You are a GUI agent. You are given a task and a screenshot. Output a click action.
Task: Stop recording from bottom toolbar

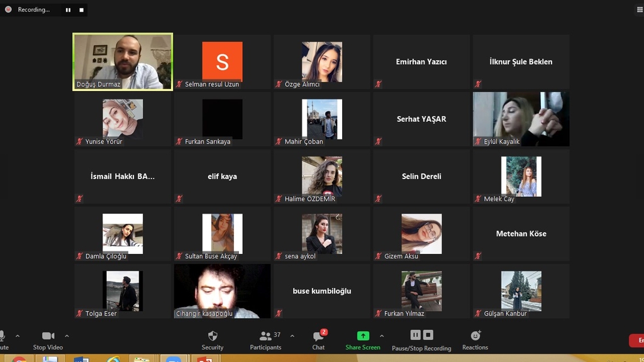point(428,335)
